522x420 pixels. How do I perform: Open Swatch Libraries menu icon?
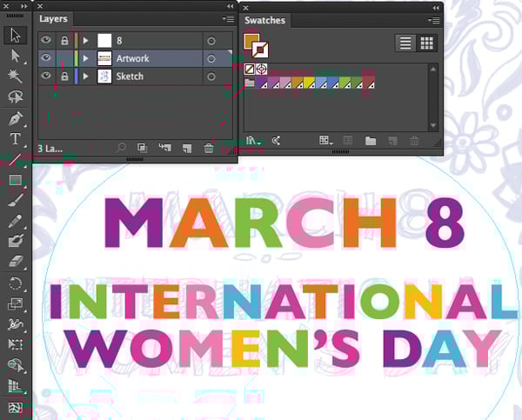[253, 140]
